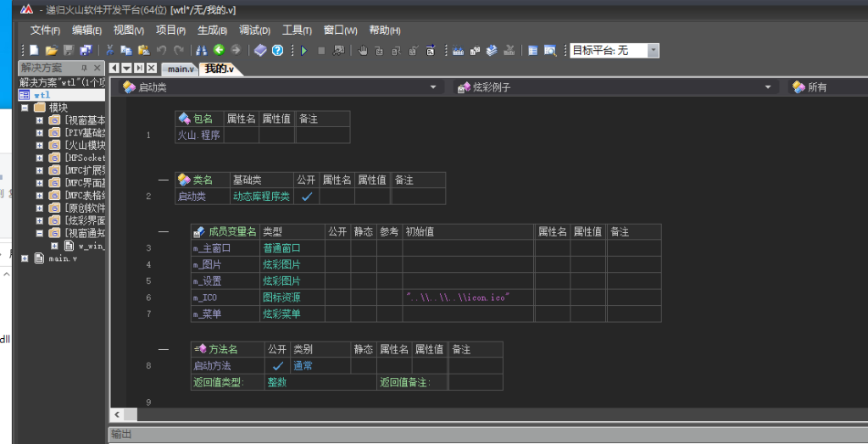
Task: Open the 工具(T) menu
Action: pos(298,31)
